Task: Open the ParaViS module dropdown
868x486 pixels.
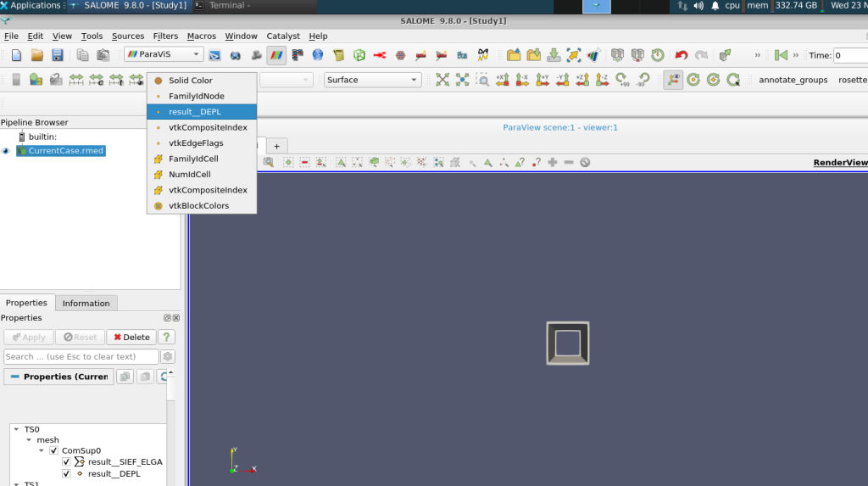Action: 196,54
